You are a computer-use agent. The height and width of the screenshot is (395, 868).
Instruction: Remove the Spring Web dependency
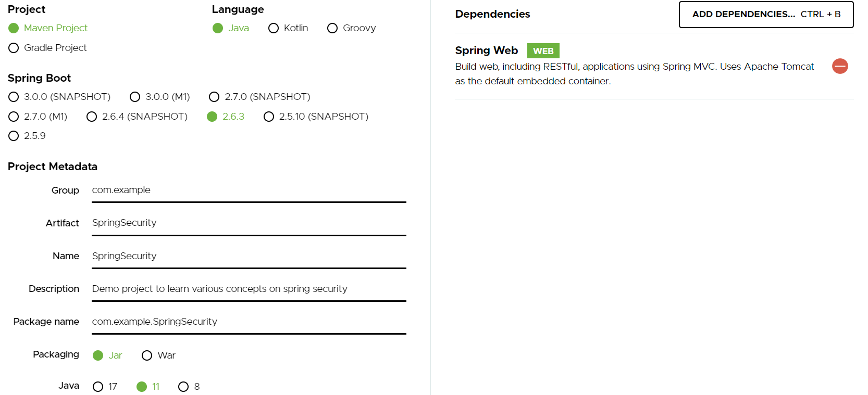click(840, 66)
